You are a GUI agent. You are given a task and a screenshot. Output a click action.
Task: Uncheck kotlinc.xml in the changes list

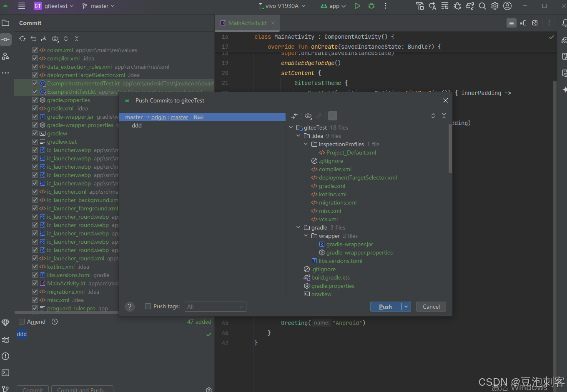[x=35, y=267]
